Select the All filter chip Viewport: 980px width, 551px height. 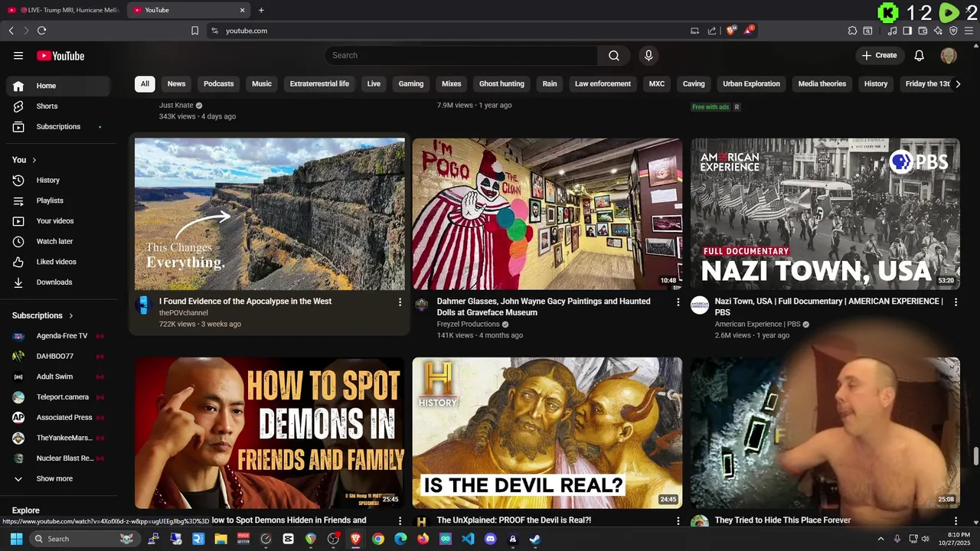pyautogui.click(x=145, y=83)
